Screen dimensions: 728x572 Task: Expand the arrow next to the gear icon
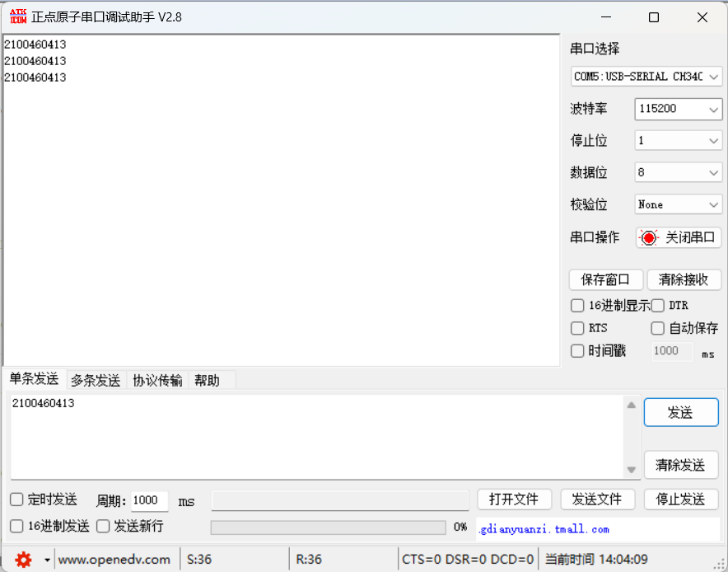[x=47, y=560]
